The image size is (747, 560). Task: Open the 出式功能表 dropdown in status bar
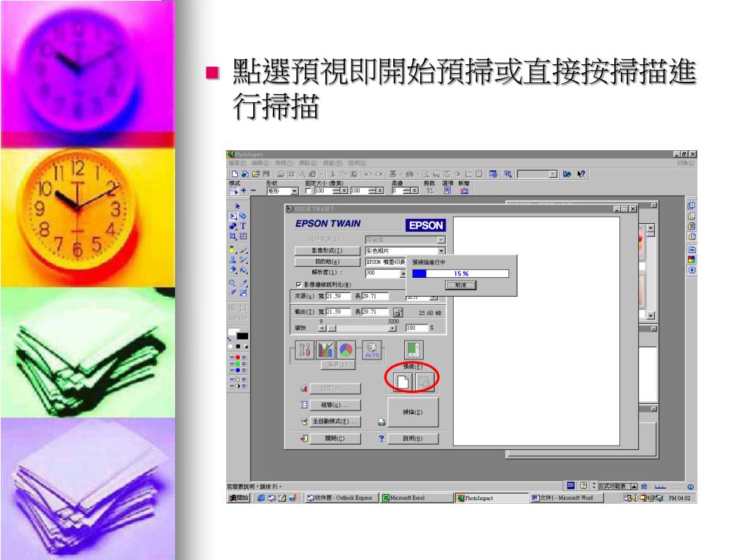[x=618, y=486]
